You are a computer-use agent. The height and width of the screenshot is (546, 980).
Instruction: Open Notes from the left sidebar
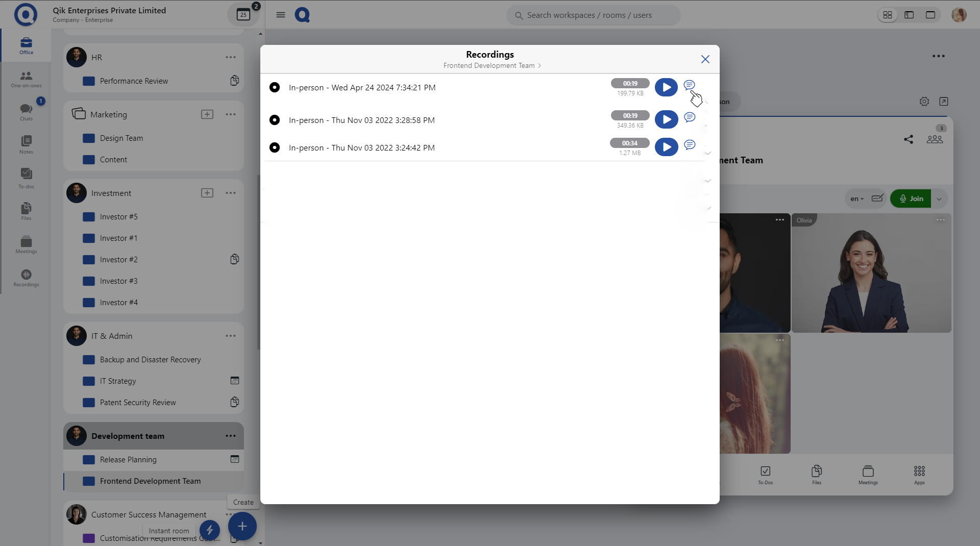click(26, 144)
